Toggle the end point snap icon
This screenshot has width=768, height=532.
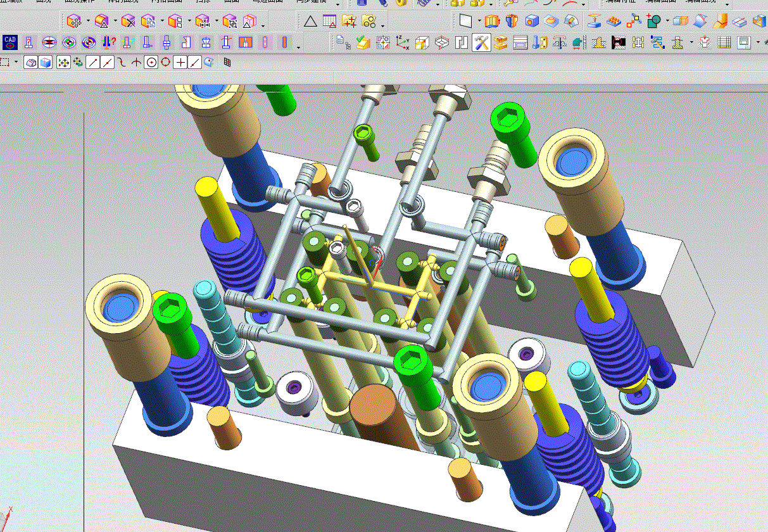coord(92,62)
